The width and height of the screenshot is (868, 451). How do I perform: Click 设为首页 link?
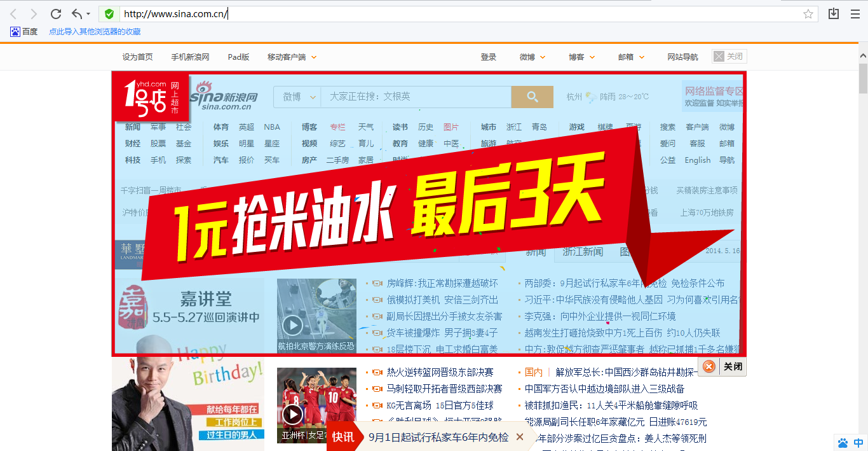click(138, 57)
